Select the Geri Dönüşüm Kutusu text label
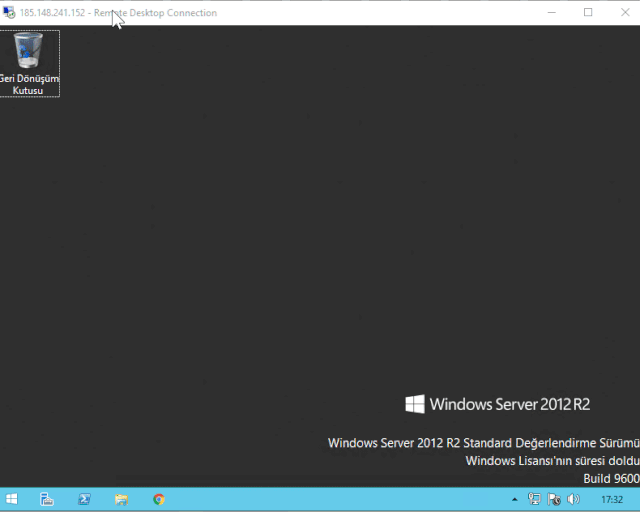The height and width of the screenshot is (512, 640). coord(29,84)
